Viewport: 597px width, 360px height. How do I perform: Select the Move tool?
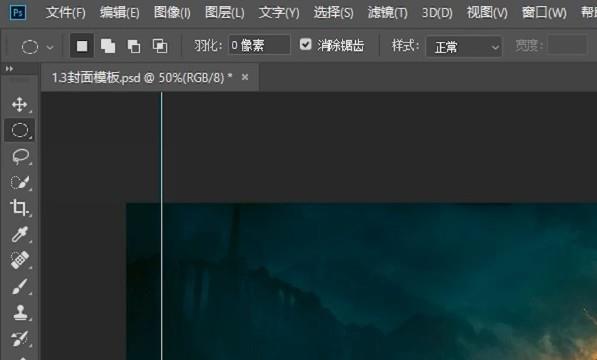(19, 104)
